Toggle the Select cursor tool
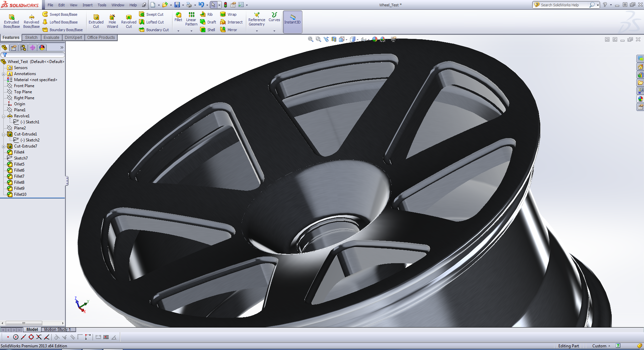 [x=213, y=5]
